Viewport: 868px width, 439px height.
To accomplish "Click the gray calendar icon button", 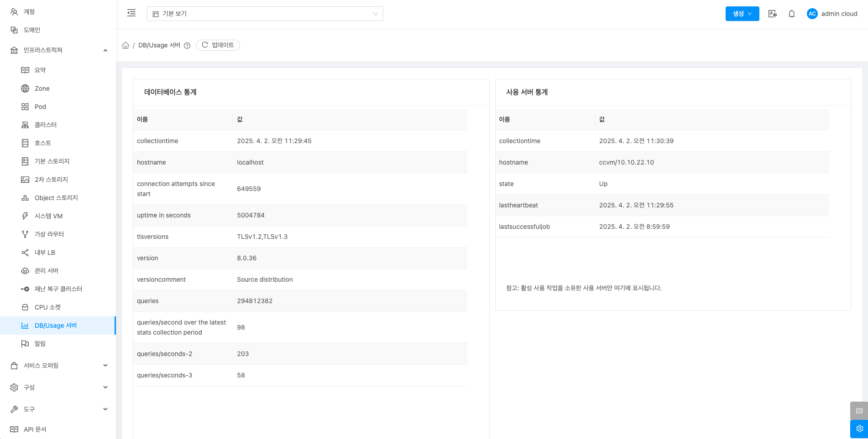I will click(859, 410).
